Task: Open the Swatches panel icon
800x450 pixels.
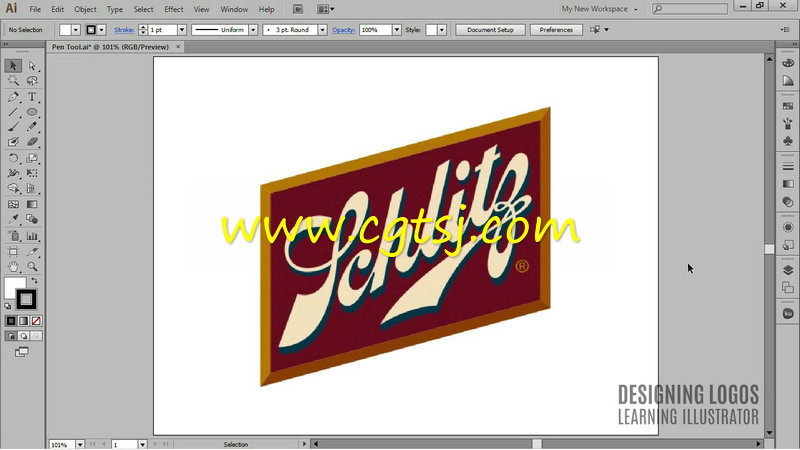Action: 788,106
